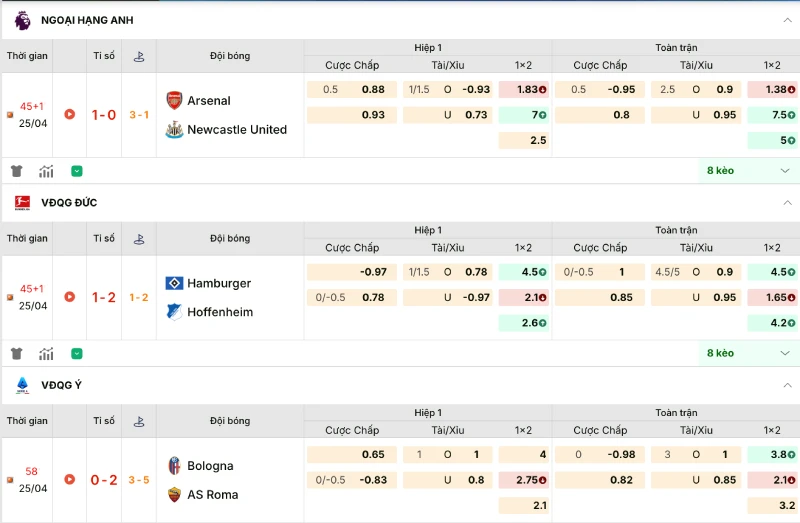800x523 pixels.
Task: Toggle the green arrow box under Arsenal match
Action: coord(77,171)
